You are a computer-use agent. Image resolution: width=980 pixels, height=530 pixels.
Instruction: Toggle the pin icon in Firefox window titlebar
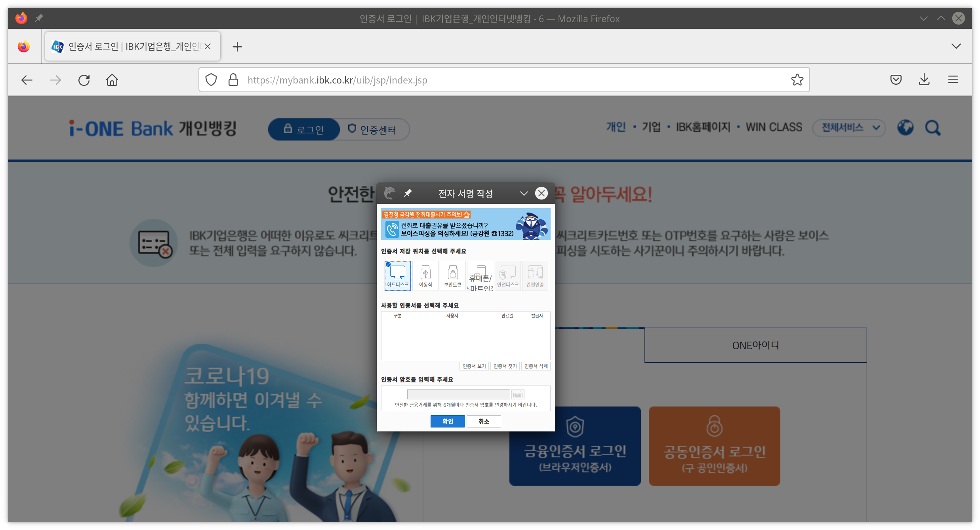pyautogui.click(x=39, y=18)
